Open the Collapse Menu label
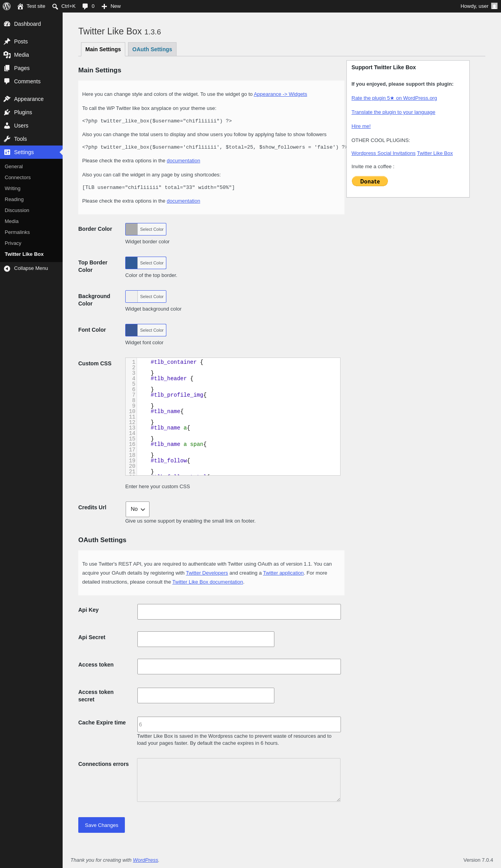Image resolution: width=501 pixels, height=868 pixels. (x=31, y=268)
